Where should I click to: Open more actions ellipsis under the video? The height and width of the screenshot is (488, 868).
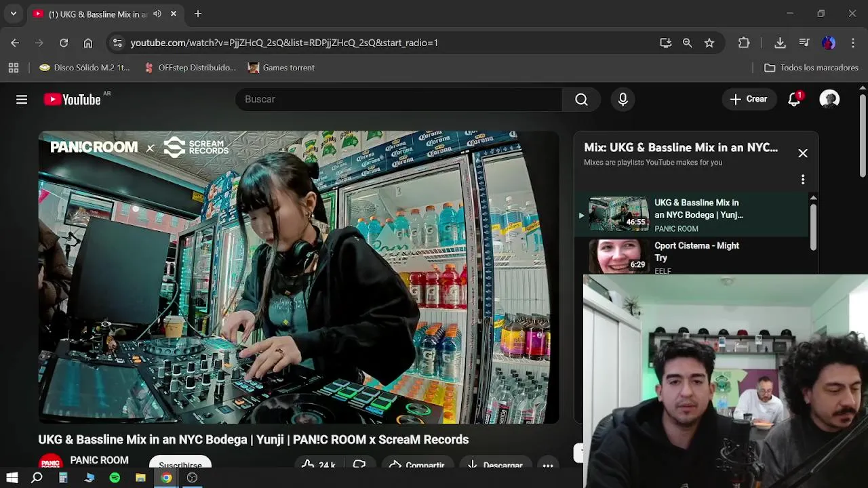pyautogui.click(x=548, y=464)
